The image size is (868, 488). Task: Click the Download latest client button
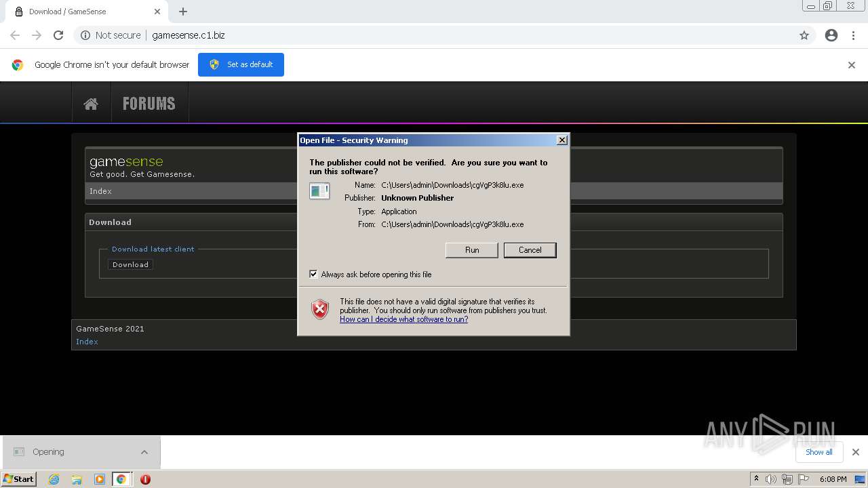[130, 264]
